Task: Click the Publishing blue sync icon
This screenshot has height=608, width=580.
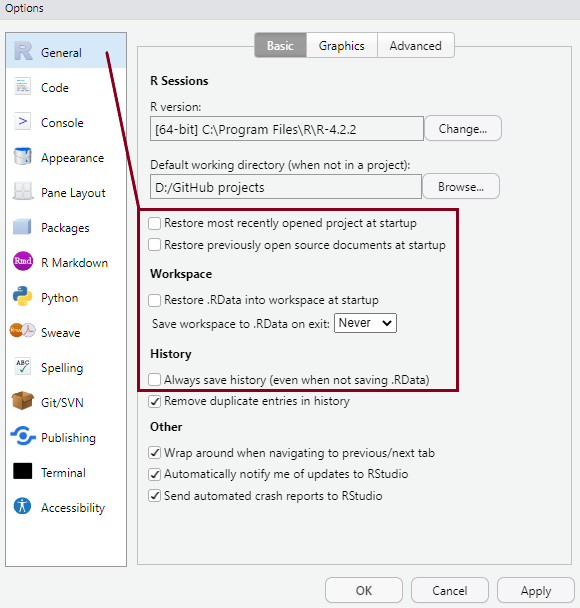Action: (x=23, y=436)
